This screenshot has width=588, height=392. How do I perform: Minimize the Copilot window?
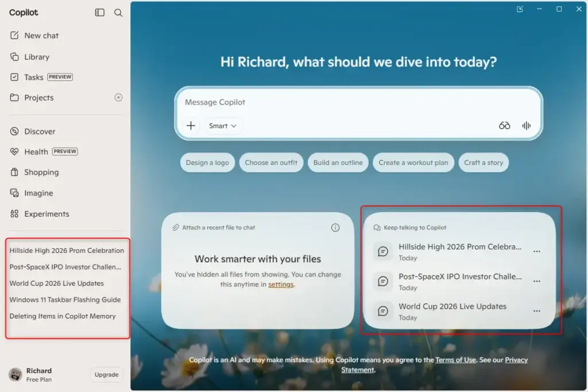pos(539,9)
